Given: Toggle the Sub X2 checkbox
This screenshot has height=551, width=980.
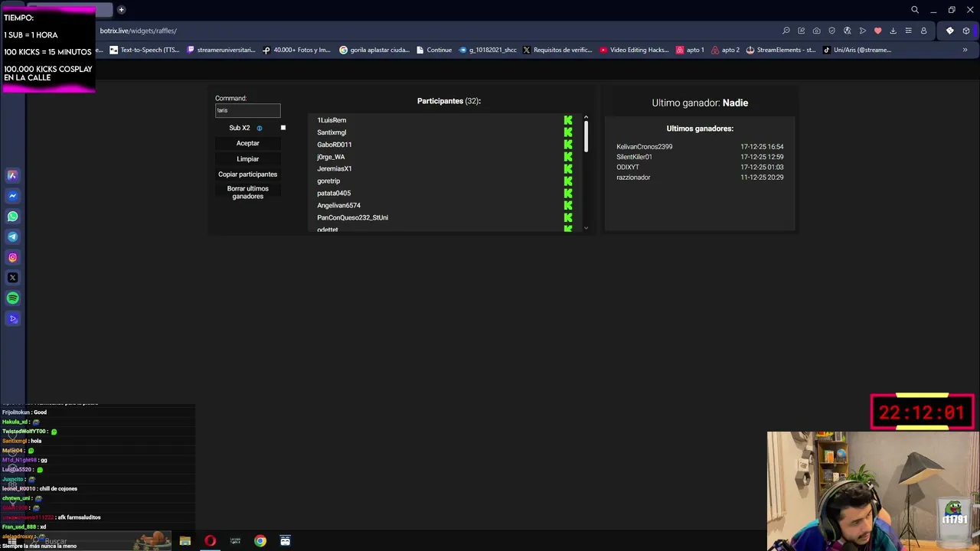Looking at the screenshot, I should click(x=283, y=128).
